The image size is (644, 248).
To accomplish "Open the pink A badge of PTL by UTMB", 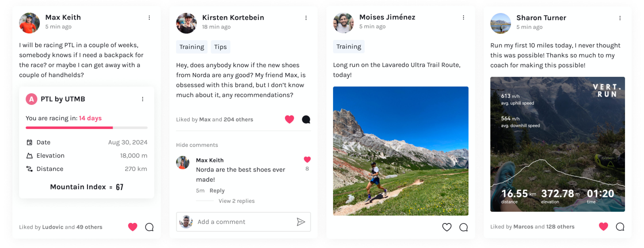I will [32, 99].
